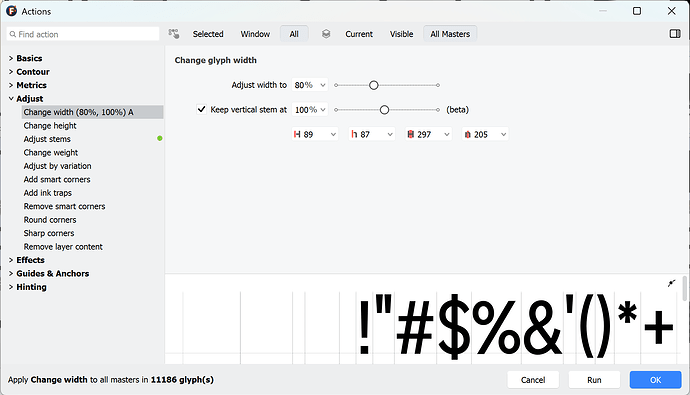The height and width of the screenshot is (395, 690).
Task: Click the glyph selection scope icon
Action: [x=174, y=34]
